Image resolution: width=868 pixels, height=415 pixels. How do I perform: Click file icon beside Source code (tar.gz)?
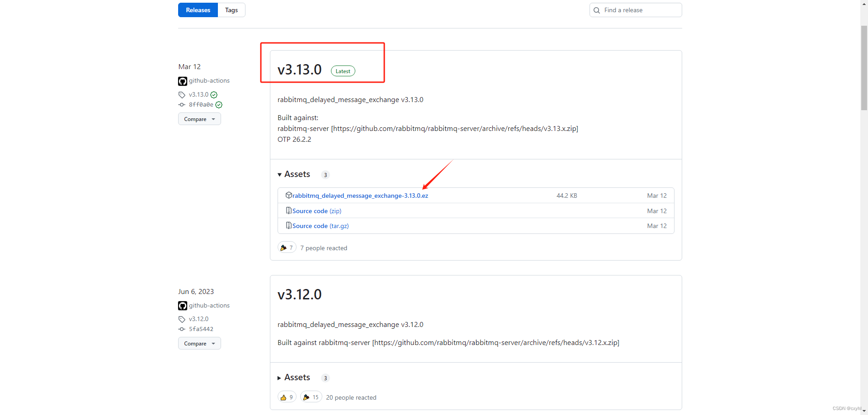pyautogui.click(x=288, y=225)
